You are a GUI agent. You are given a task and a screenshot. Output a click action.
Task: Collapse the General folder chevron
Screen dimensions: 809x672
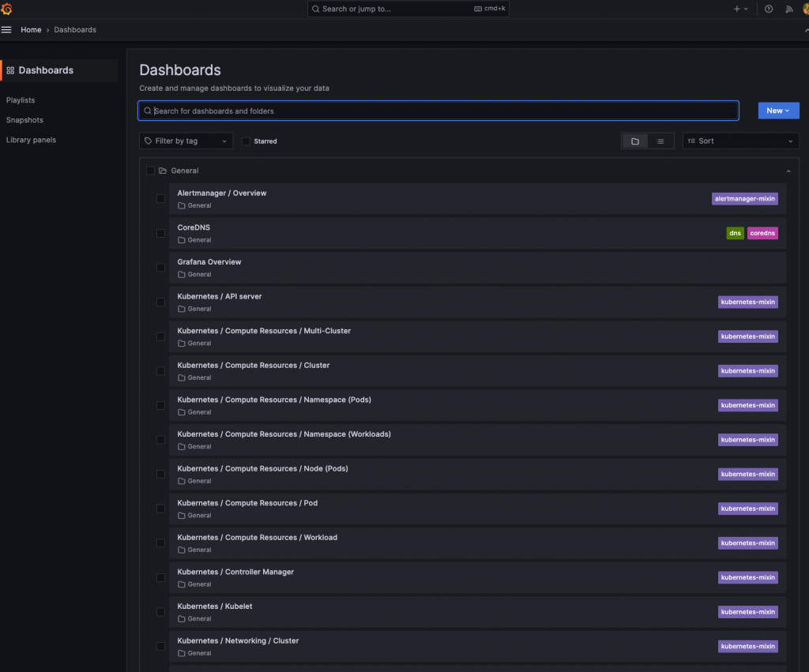788,171
